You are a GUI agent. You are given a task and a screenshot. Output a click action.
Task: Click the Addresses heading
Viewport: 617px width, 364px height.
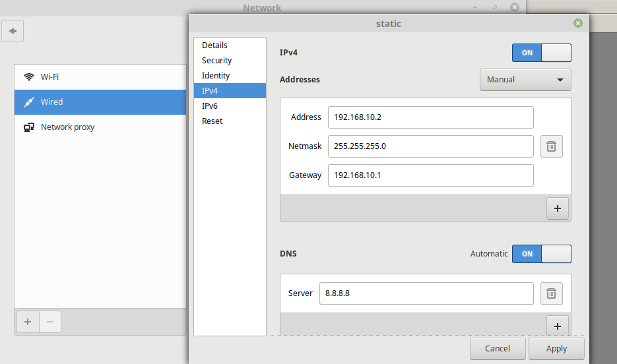[x=300, y=79]
